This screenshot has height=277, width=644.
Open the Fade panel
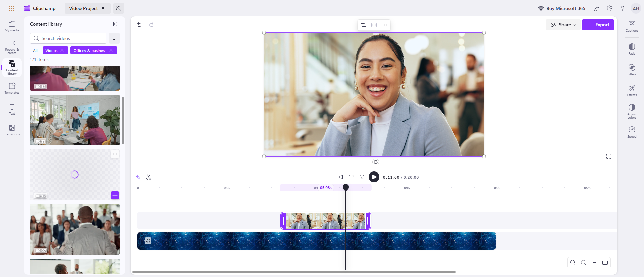[632, 49]
